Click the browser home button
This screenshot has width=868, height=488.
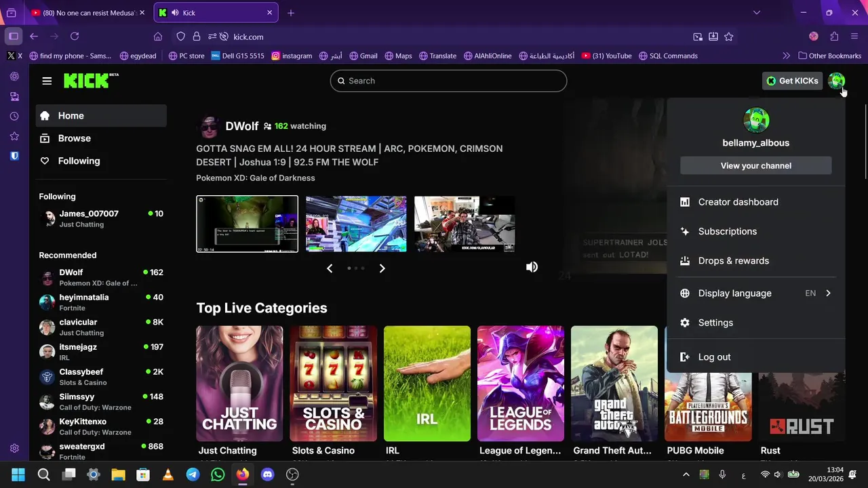coord(158,37)
